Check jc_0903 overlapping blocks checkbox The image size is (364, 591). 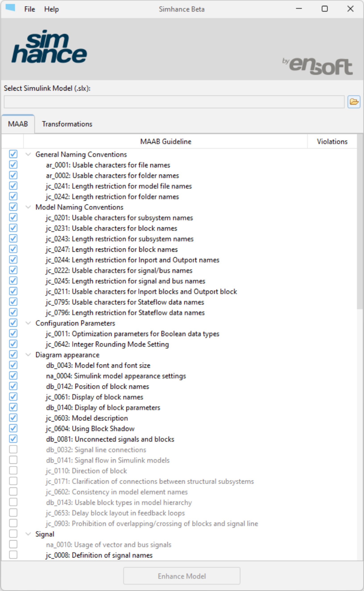point(13,523)
